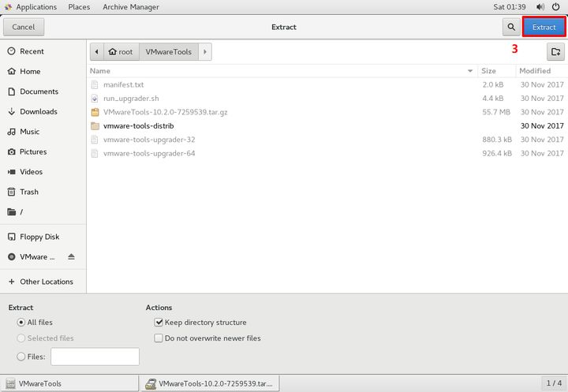Screen dimensions: 568x392
Task: Click the path bar left arrow
Action: [97, 52]
